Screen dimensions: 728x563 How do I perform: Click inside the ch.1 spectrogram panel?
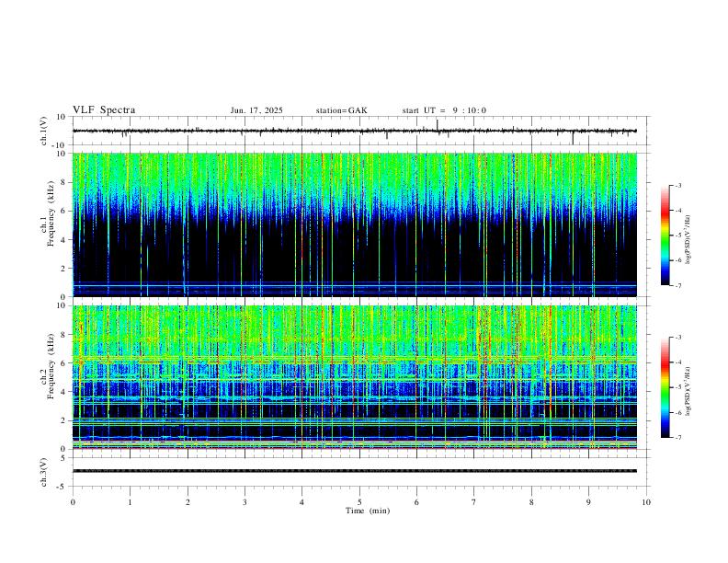[354, 224]
